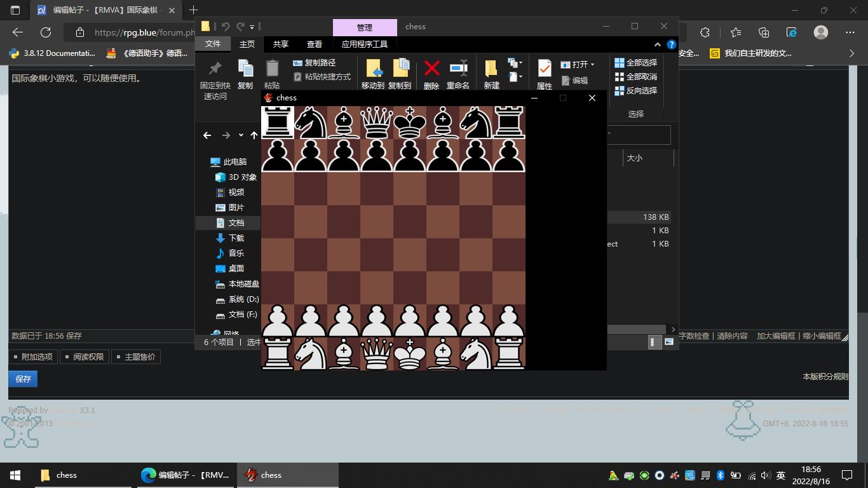Screen dimensions: 868x488
Task: Open the 本版积分规则 link
Action: coord(825,377)
